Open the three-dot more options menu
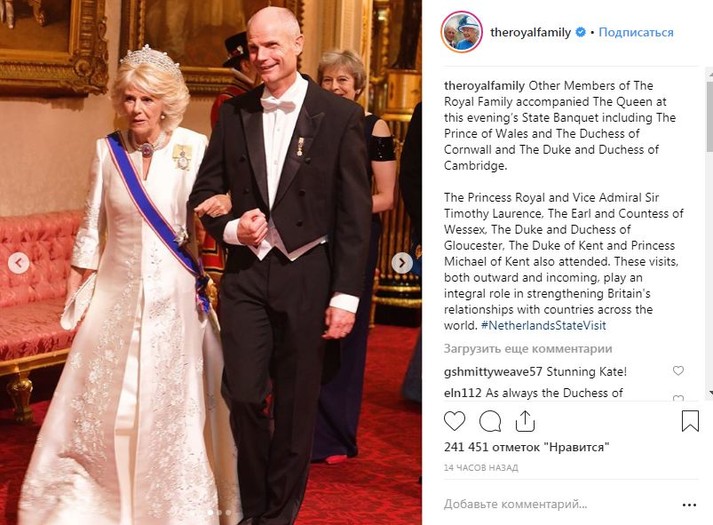713x525 pixels. pos(689,505)
